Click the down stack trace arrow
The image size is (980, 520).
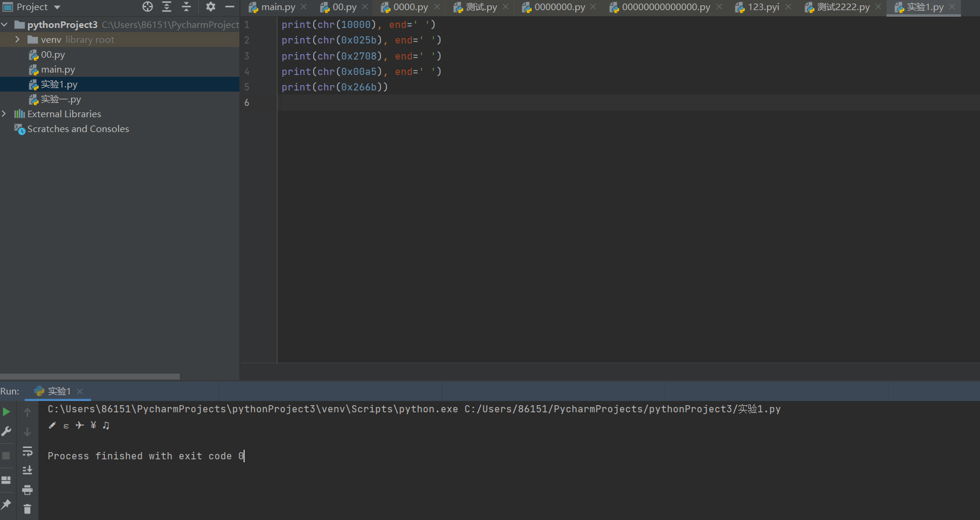pos(27,431)
